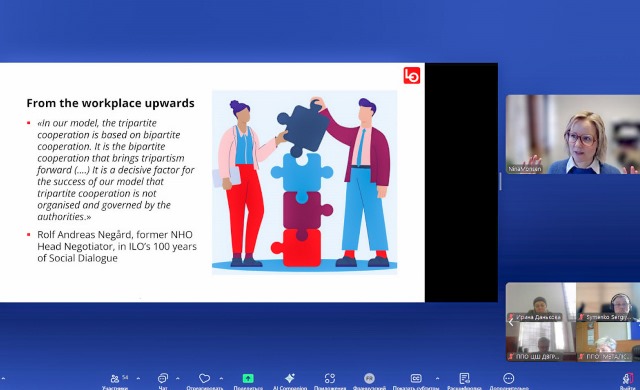
Task: Click the Leave meeting icon
Action: point(628,379)
